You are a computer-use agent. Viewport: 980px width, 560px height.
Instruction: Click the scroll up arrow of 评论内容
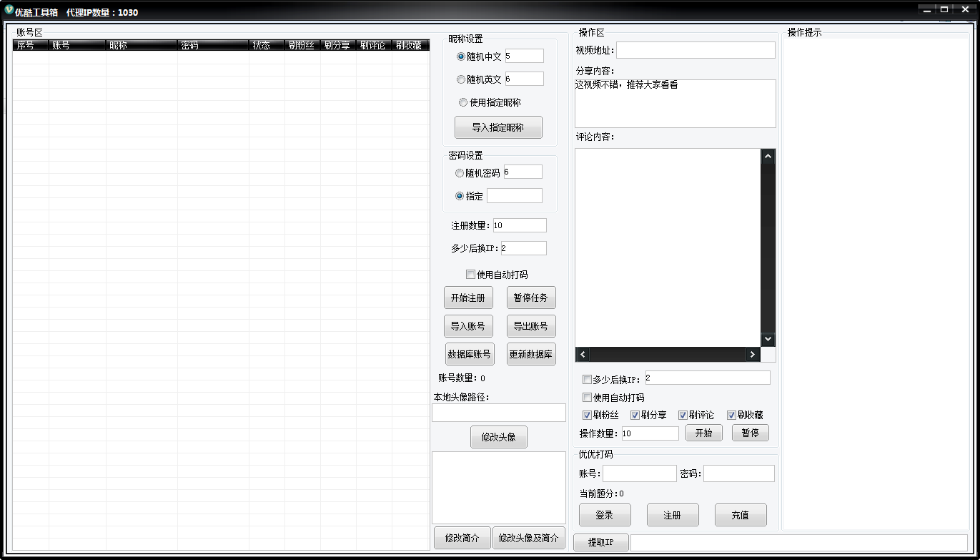coord(768,156)
